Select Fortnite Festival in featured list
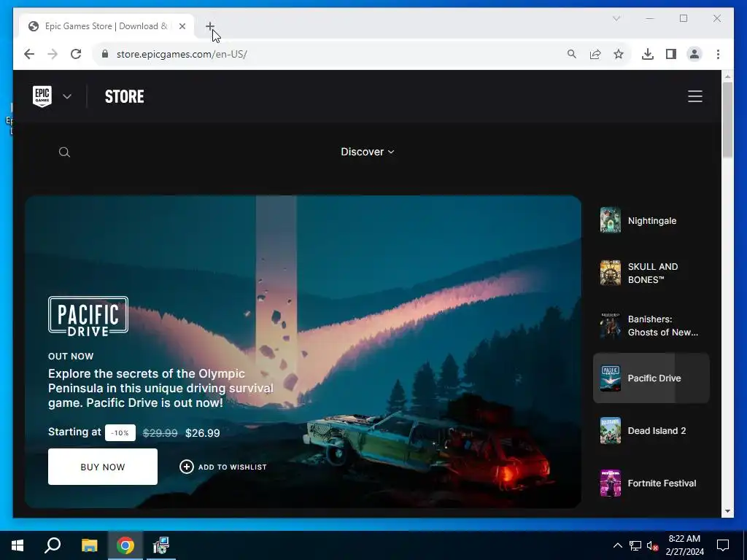The height and width of the screenshot is (560, 747). click(x=651, y=483)
